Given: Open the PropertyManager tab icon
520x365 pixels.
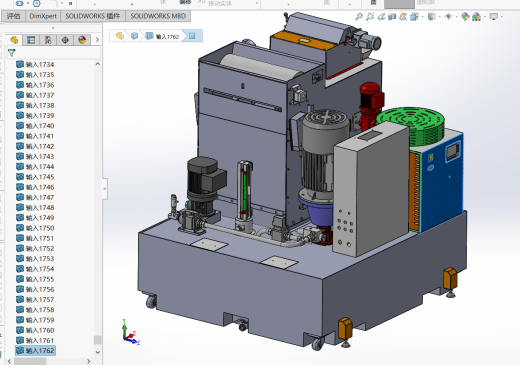Looking at the screenshot, I should 31,40.
